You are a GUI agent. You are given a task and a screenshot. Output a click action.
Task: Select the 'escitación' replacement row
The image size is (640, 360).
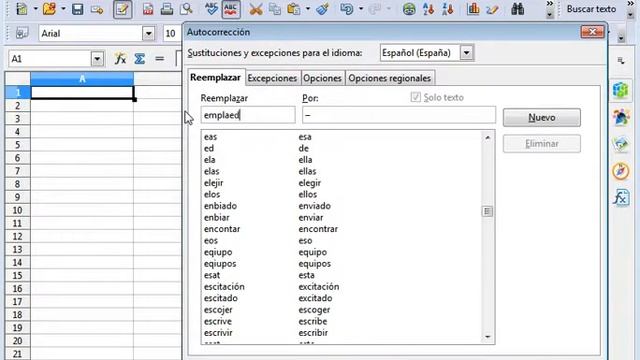click(x=342, y=287)
